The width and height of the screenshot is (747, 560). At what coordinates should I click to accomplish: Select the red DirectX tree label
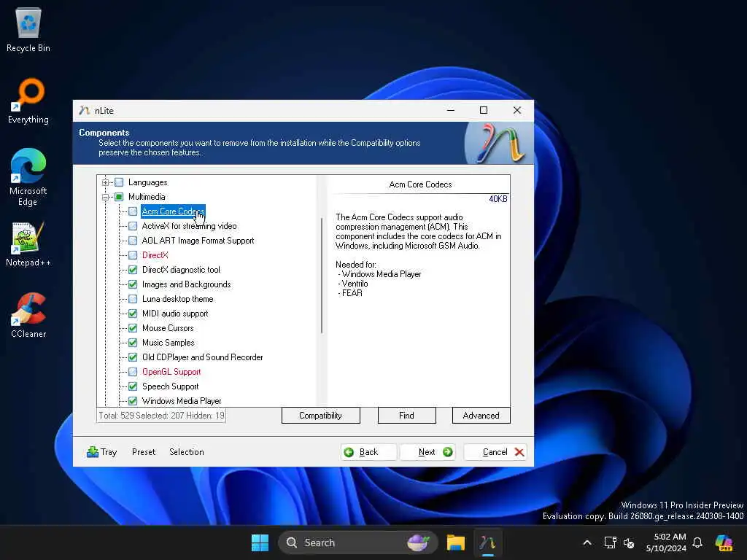click(x=155, y=255)
